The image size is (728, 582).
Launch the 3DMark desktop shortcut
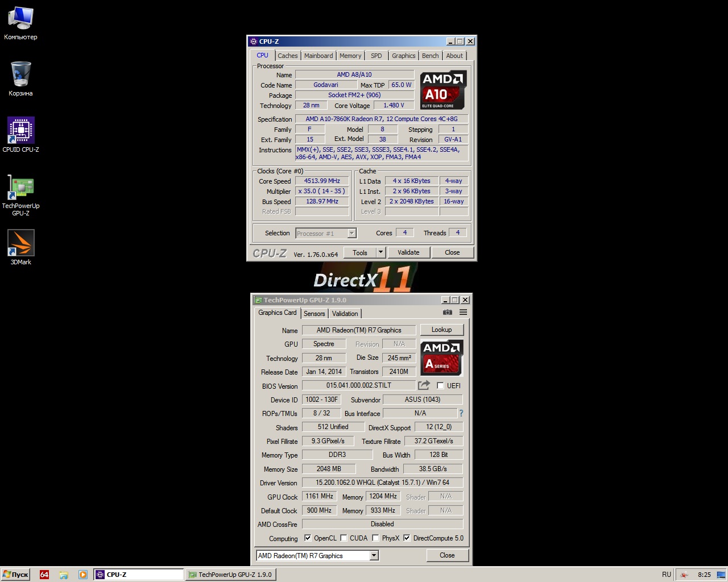coord(20,247)
